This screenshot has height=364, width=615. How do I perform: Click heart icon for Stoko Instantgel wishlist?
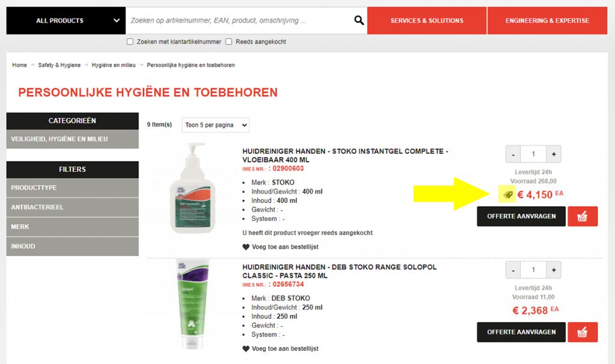246,247
